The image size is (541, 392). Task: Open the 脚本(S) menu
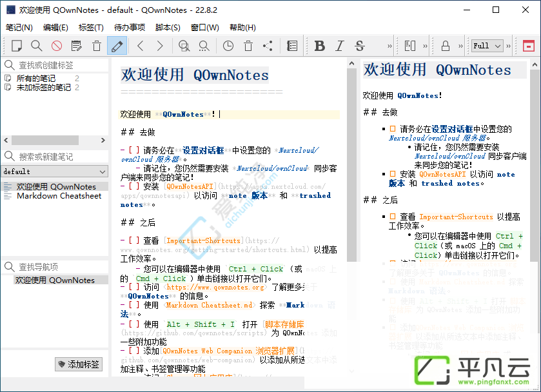tap(168, 28)
